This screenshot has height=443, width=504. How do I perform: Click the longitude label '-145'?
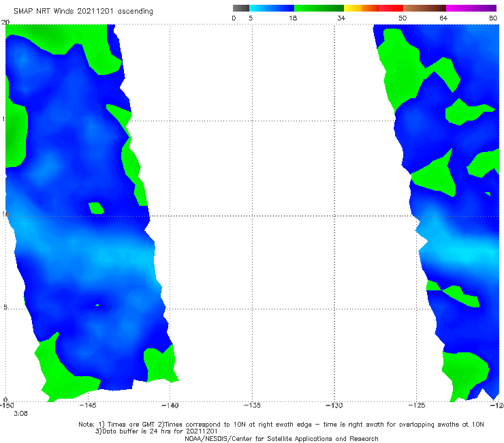[88, 405]
